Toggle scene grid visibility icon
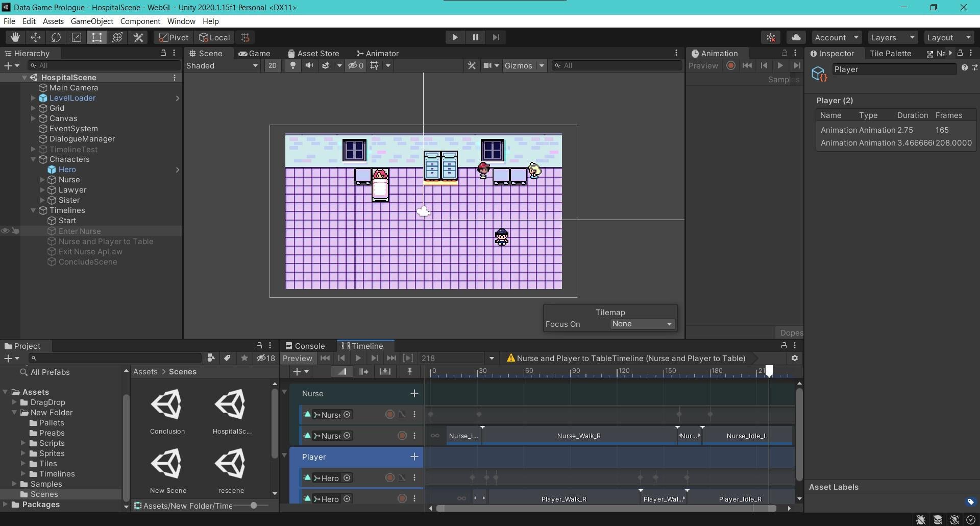The width and height of the screenshot is (980, 526). 375,65
